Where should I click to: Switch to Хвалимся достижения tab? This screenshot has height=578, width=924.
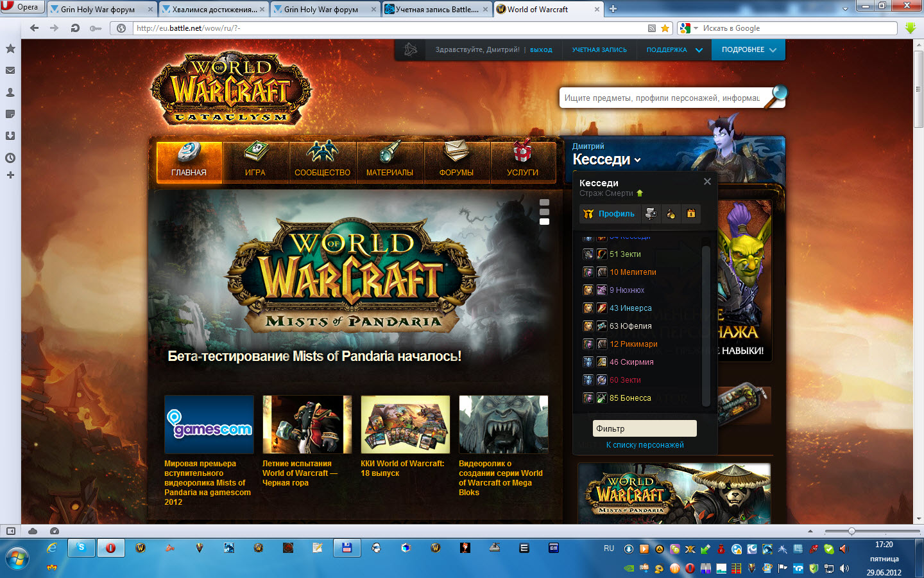[x=213, y=9]
